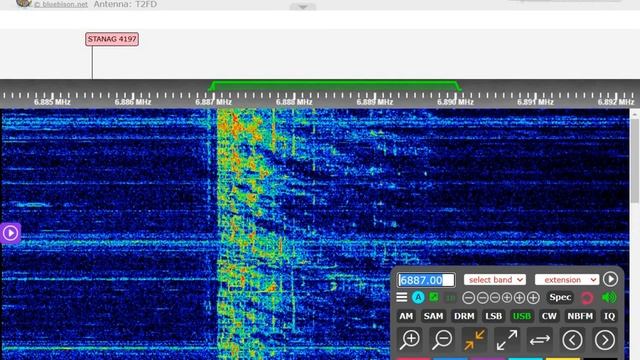Click the orange max zoom-in arrows icon
640x360 pixels.
pos(475,340)
